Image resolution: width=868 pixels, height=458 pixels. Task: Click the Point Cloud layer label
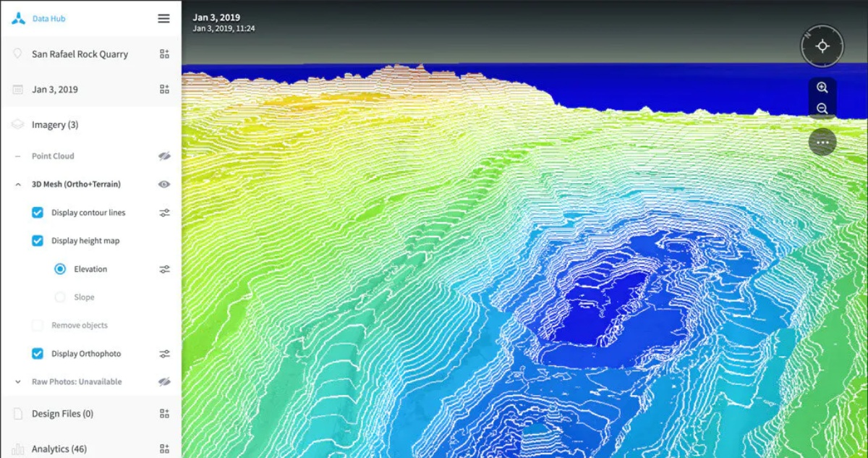pos(53,156)
